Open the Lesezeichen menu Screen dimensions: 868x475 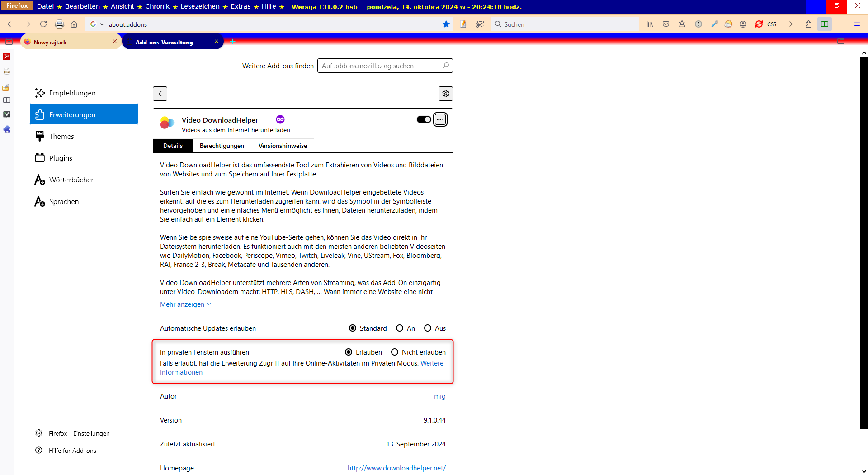pyautogui.click(x=200, y=6)
